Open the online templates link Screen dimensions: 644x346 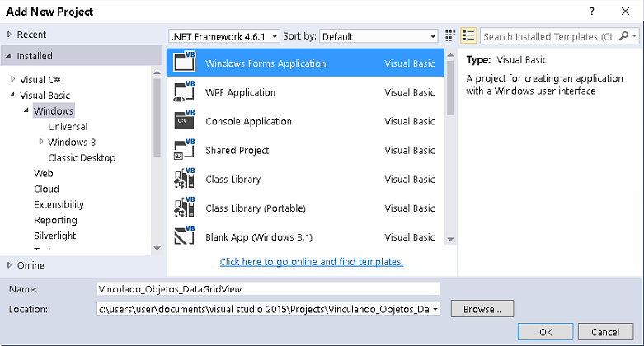coord(311,262)
